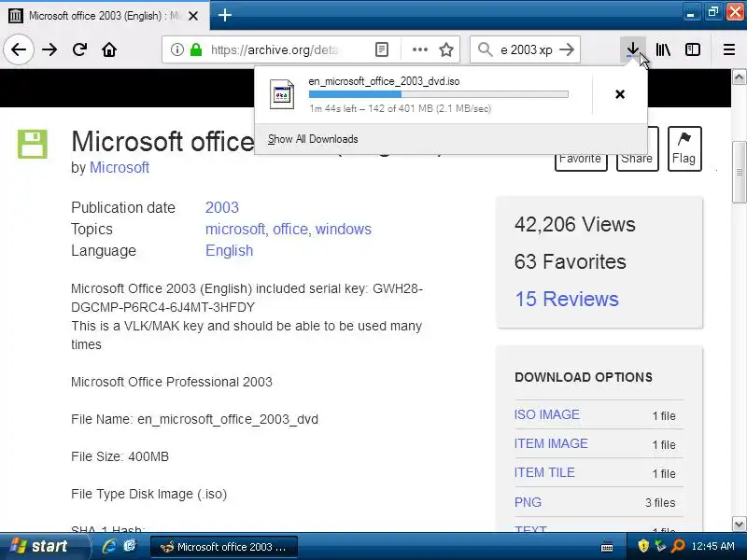The image size is (747, 560).
Task: Toggle reader view in address bar
Action: pos(382,49)
